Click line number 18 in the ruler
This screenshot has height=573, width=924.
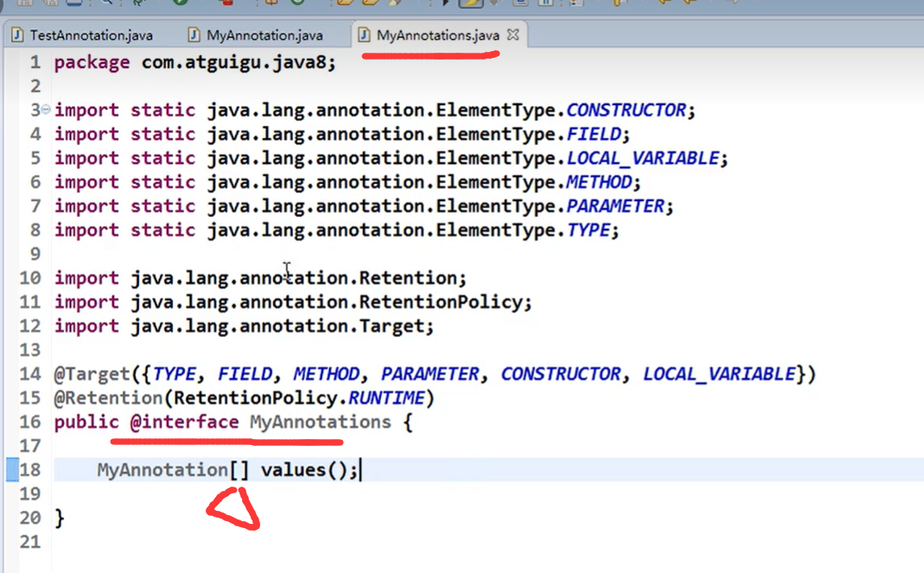click(x=30, y=470)
